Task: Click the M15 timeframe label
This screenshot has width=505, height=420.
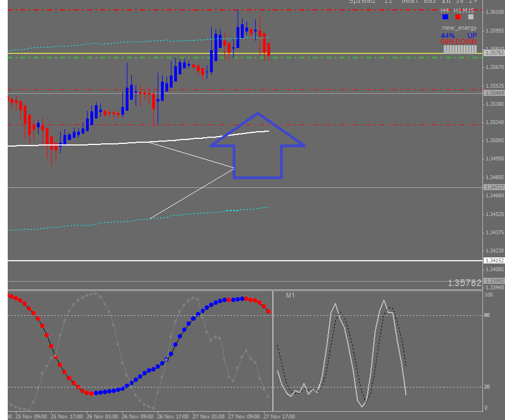Action: click(468, 10)
